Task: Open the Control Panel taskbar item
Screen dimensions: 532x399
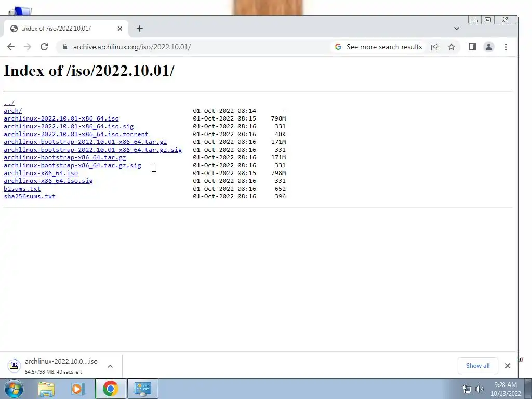Action: click(x=142, y=389)
